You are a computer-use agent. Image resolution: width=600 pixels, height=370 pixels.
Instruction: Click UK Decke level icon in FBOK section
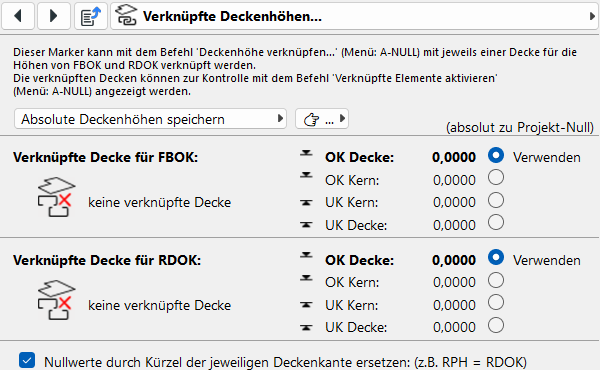(x=306, y=225)
